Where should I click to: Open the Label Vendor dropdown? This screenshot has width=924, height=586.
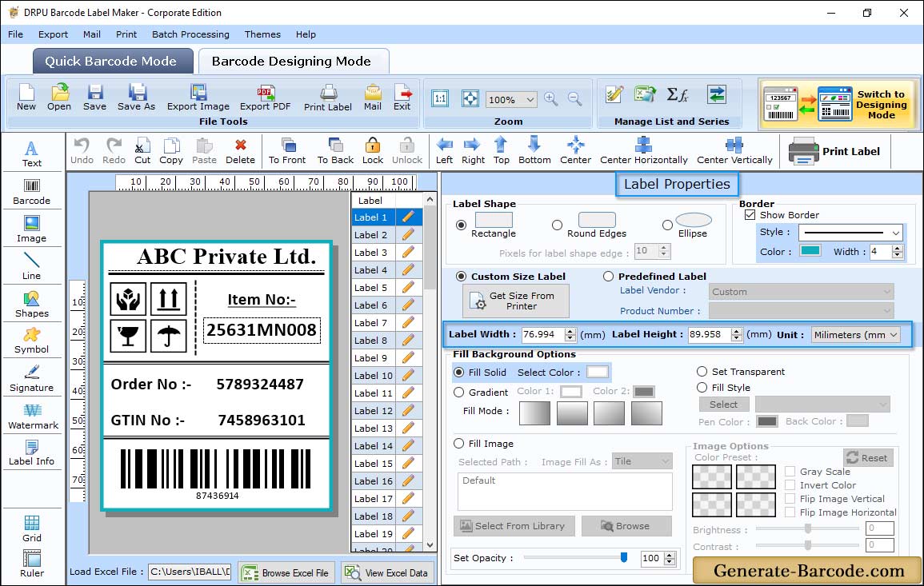point(801,292)
